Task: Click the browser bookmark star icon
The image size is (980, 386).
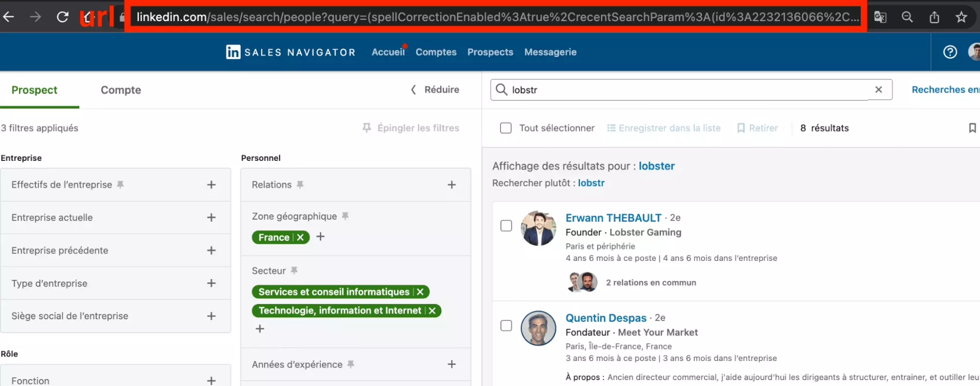Action: coord(961,17)
